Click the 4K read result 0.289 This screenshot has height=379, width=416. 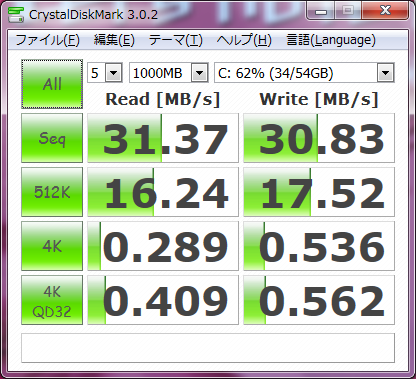163,246
